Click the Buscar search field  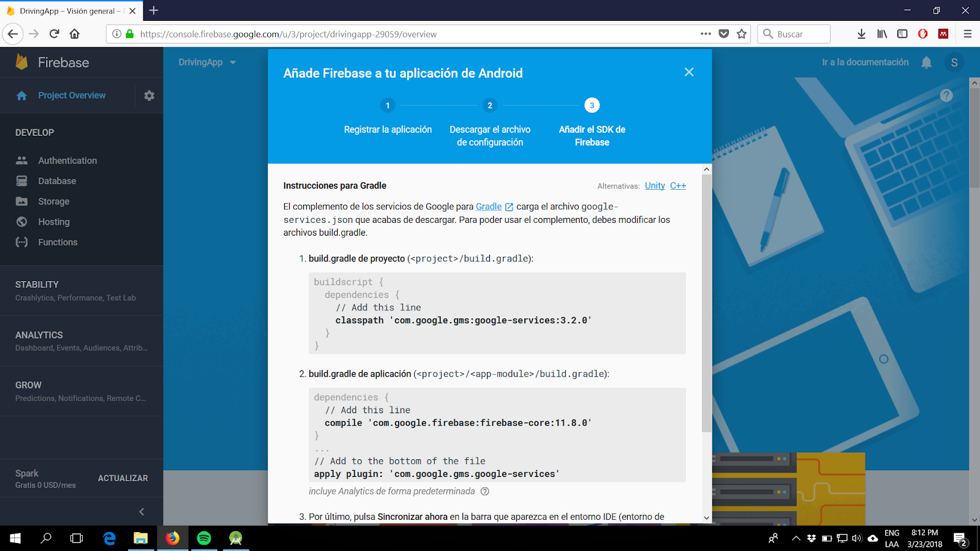(x=793, y=34)
